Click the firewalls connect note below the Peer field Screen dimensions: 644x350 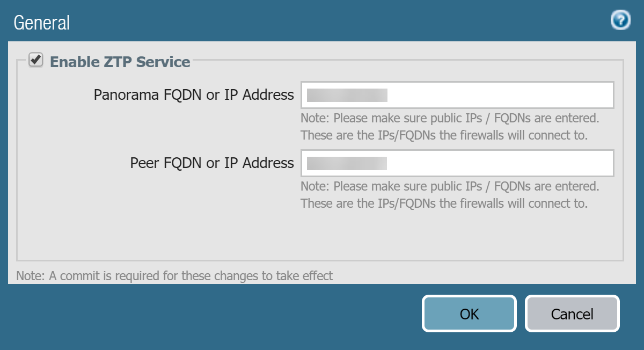click(444, 203)
